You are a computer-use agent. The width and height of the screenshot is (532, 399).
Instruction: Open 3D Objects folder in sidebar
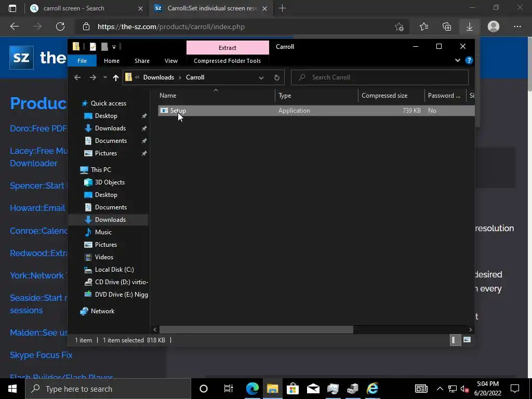pos(110,182)
